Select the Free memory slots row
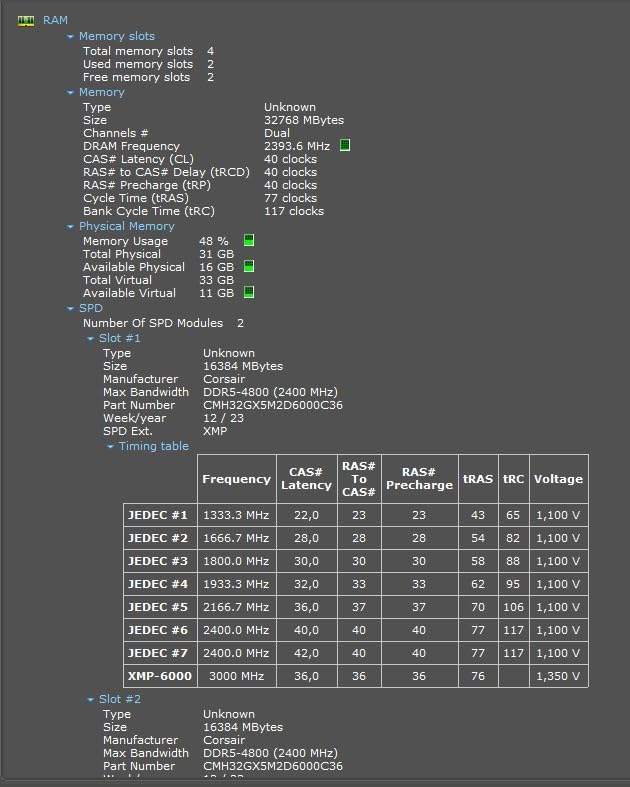Viewport: 630px width, 787px height. 149,77
